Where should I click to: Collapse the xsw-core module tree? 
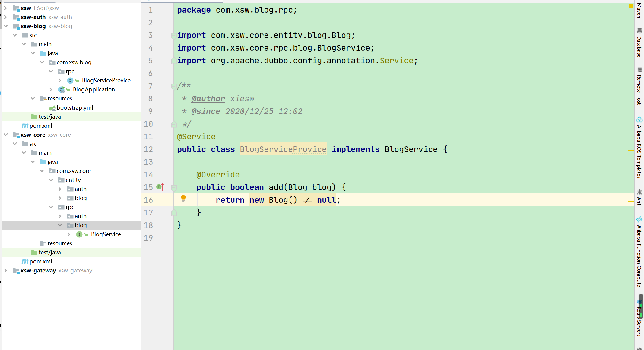click(5, 135)
